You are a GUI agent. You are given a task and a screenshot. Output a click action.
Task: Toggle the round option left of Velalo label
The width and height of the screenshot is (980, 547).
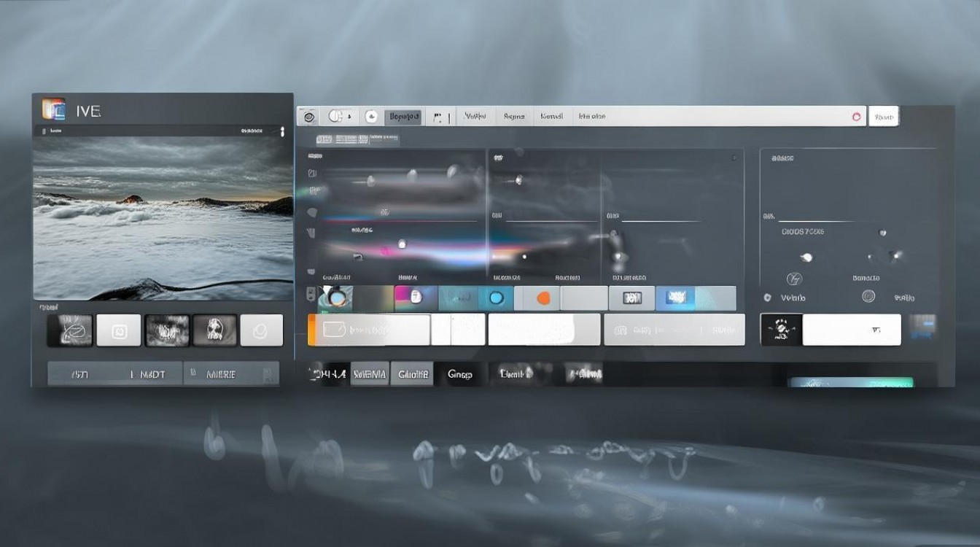click(767, 298)
